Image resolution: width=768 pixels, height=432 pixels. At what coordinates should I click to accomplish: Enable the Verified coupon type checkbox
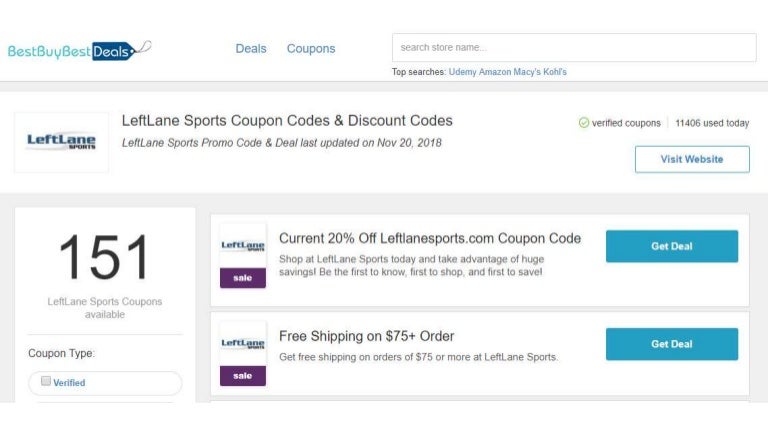[x=46, y=382]
